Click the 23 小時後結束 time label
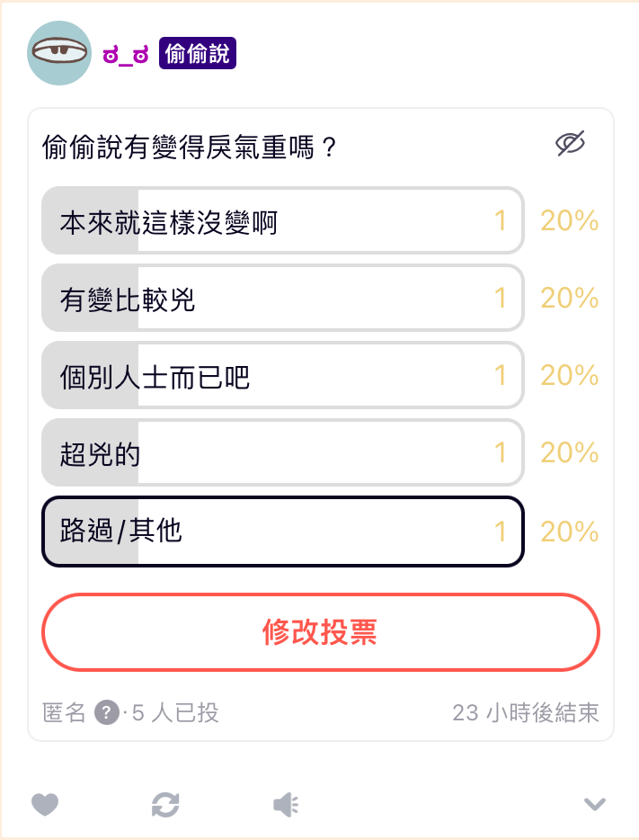This screenshot has width=639, height=840. pyautogui.click(x=526, y=713)
